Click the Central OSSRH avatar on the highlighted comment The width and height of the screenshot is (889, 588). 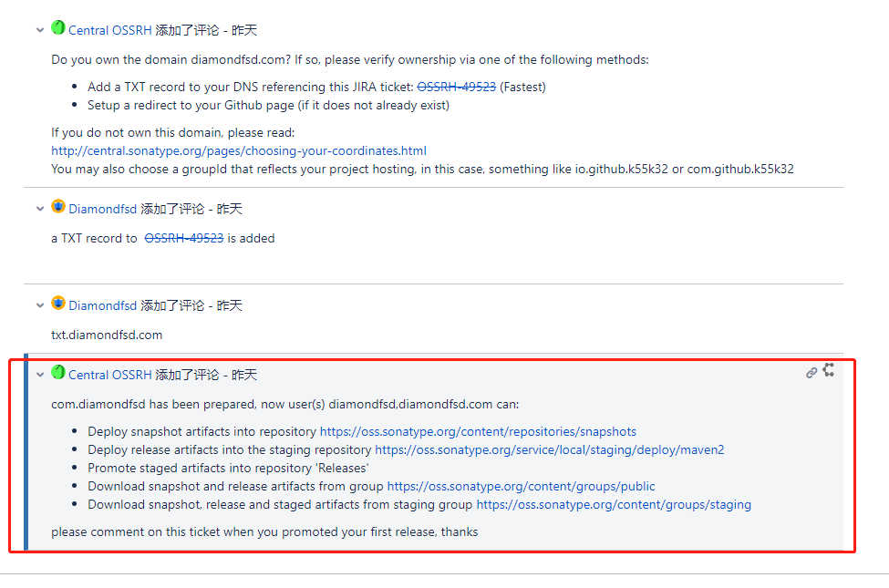click(x=58, y=373)
